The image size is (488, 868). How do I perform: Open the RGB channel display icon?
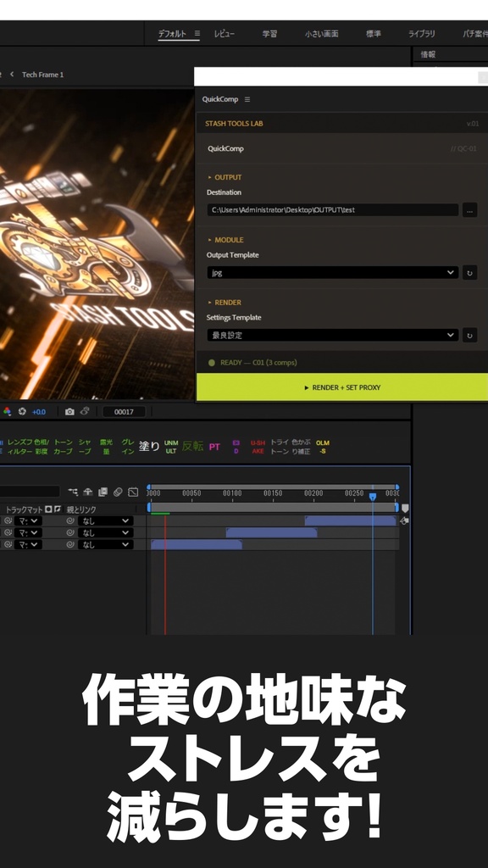(7, 411)
